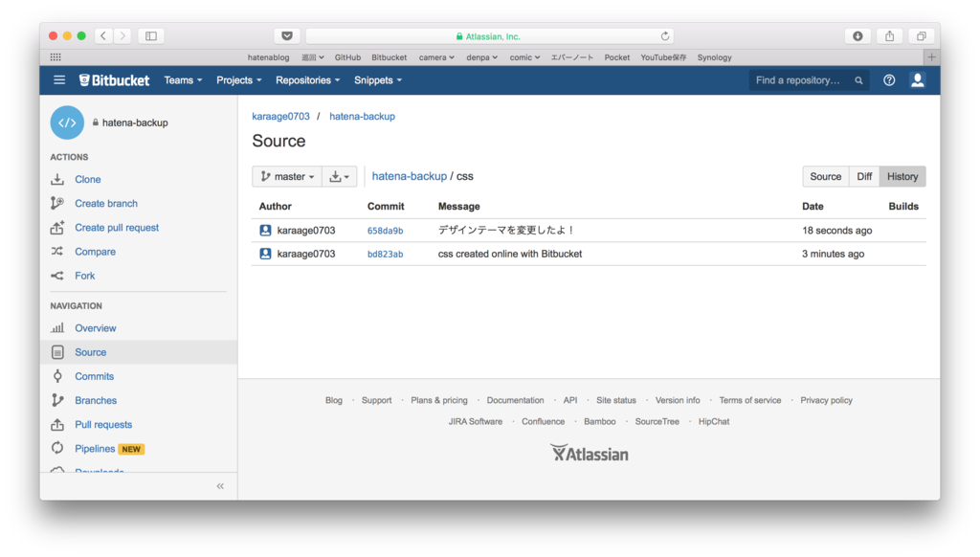The image size is (980, 557).
Task: Click hatena-backup in the file path
Action: pyautogui.click(x=410, y=176)
